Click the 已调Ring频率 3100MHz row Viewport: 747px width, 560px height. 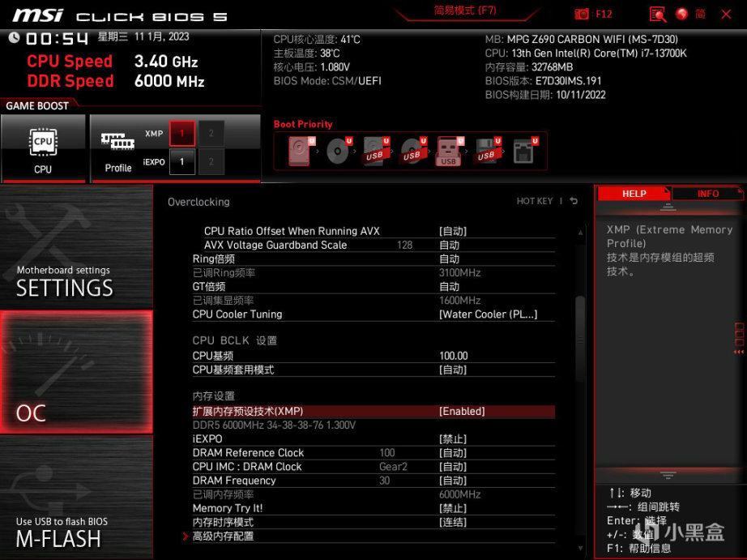point(373,272)
